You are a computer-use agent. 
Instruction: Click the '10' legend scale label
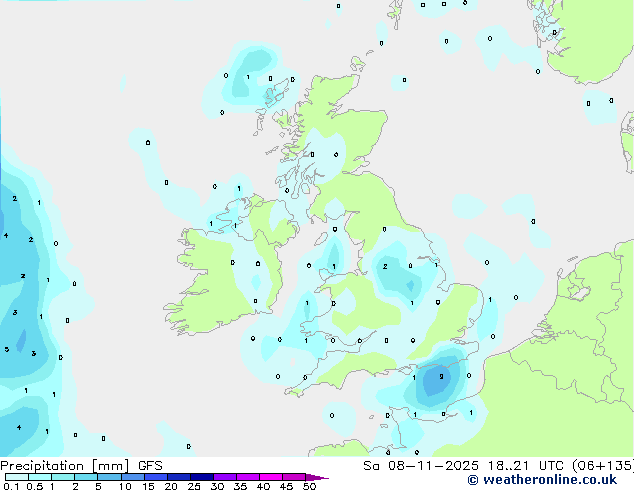coord(125,486)
